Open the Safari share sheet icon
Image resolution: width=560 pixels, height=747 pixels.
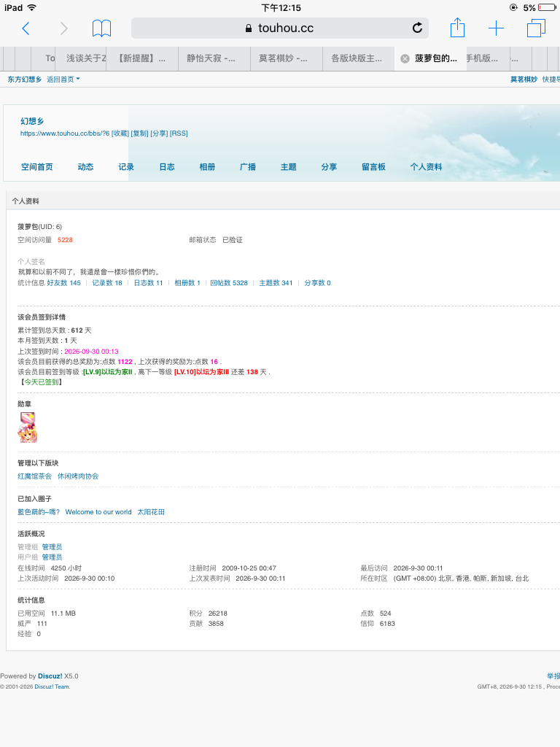(458, 27)
